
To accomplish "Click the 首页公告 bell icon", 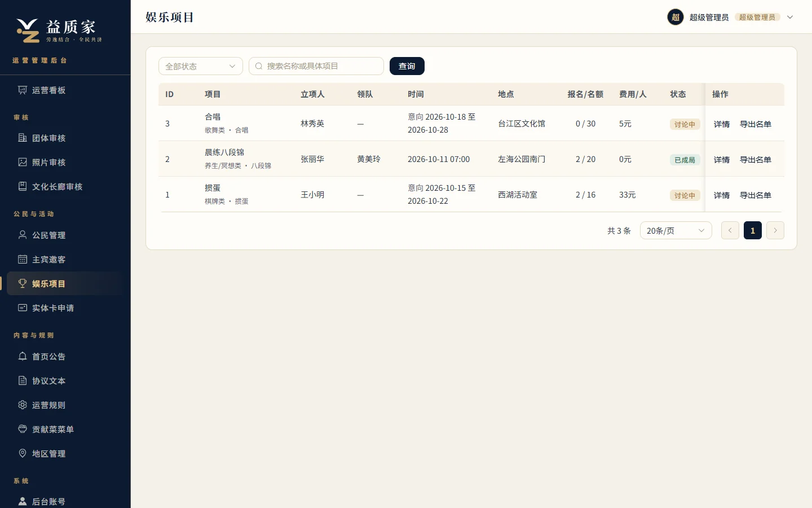I will point(23,357).
